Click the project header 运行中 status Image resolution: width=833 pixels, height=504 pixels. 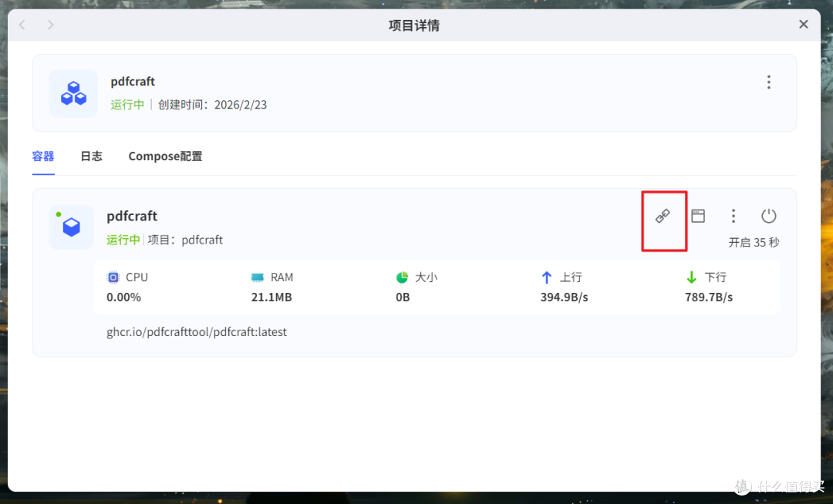127,105
